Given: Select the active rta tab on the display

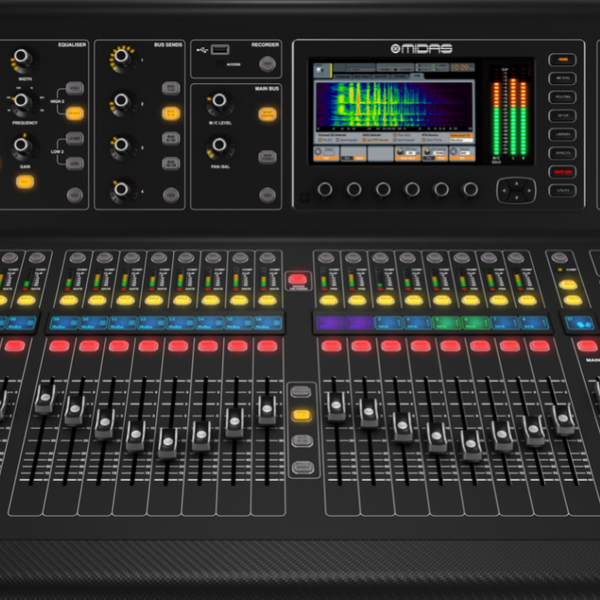Looking at the screenshot, I should pyautogui.click(x=417, y=76).
